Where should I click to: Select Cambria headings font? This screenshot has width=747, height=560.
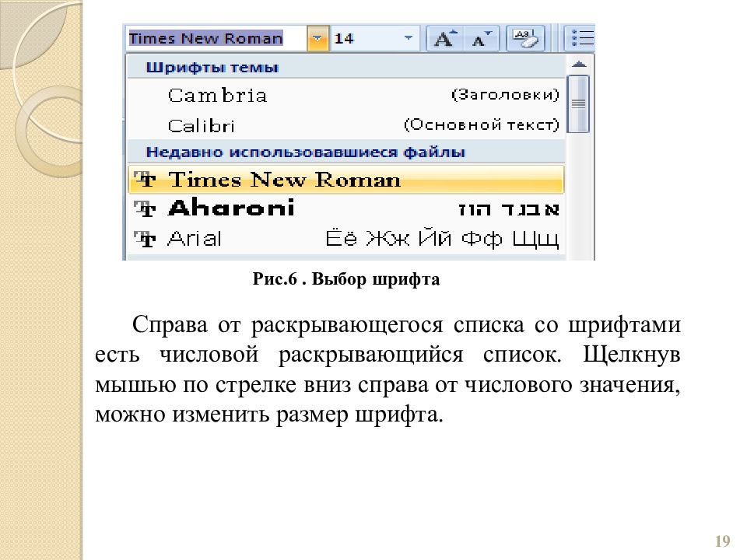tap(346, 95)
